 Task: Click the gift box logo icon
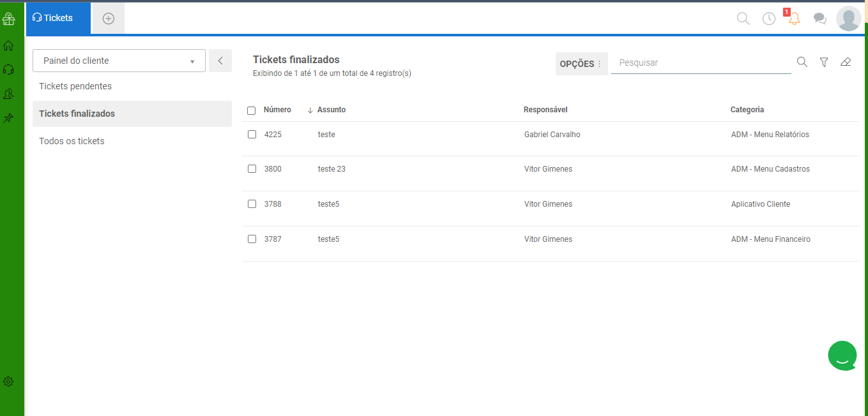[8, 19]
